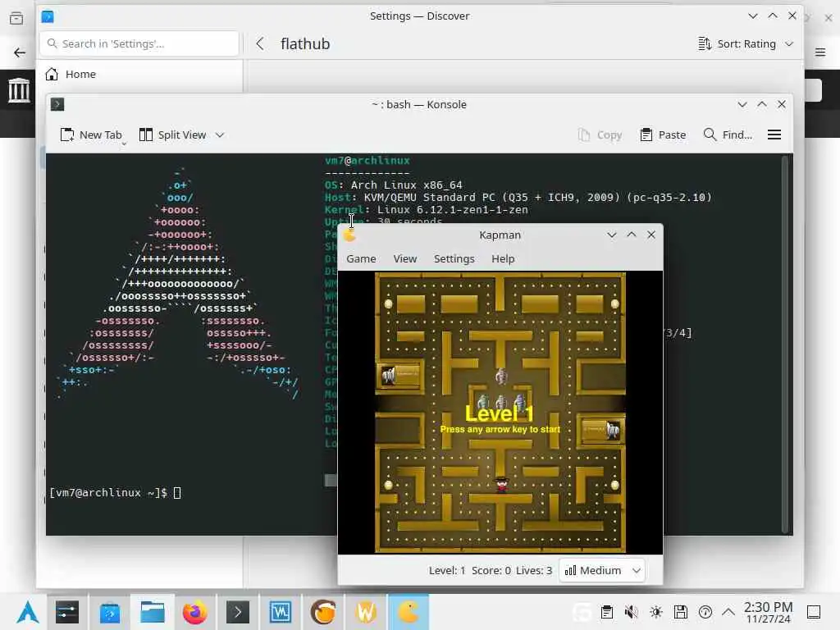This screenshot has height=630, width=840.
Task: Click Paste in Konsole toolbar
Action: (663, 135)
